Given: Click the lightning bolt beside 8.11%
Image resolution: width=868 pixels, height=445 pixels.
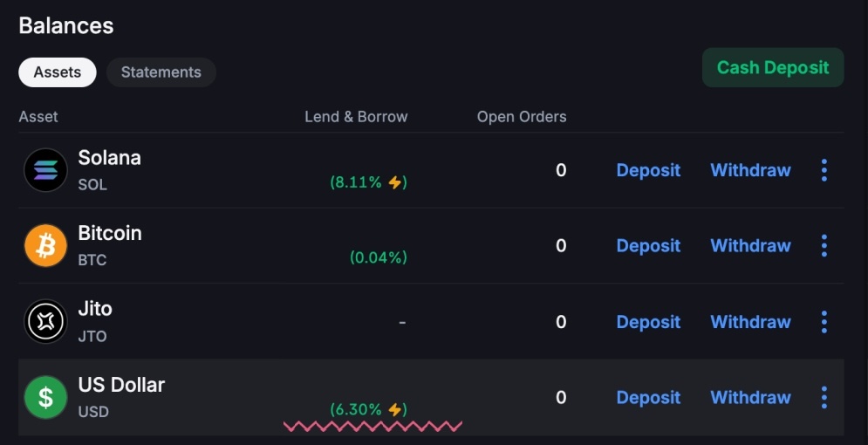Looking at the screenshot, I should [x=394, y=182].
